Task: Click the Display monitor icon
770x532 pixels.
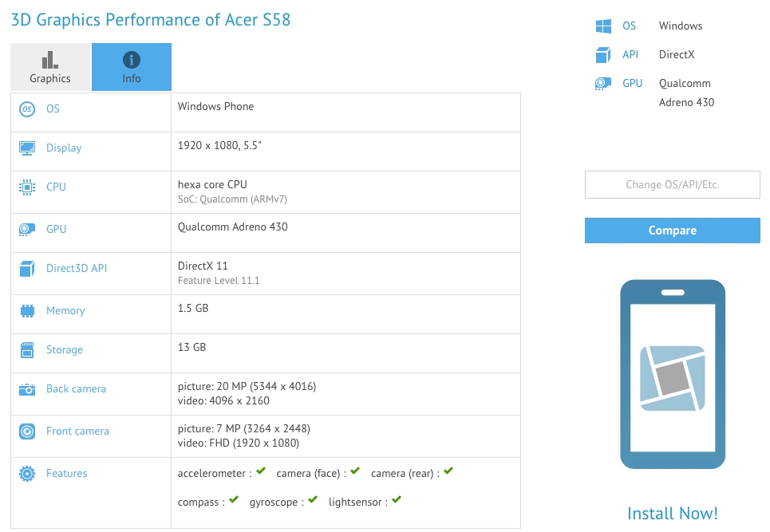Action: [27, 148]
